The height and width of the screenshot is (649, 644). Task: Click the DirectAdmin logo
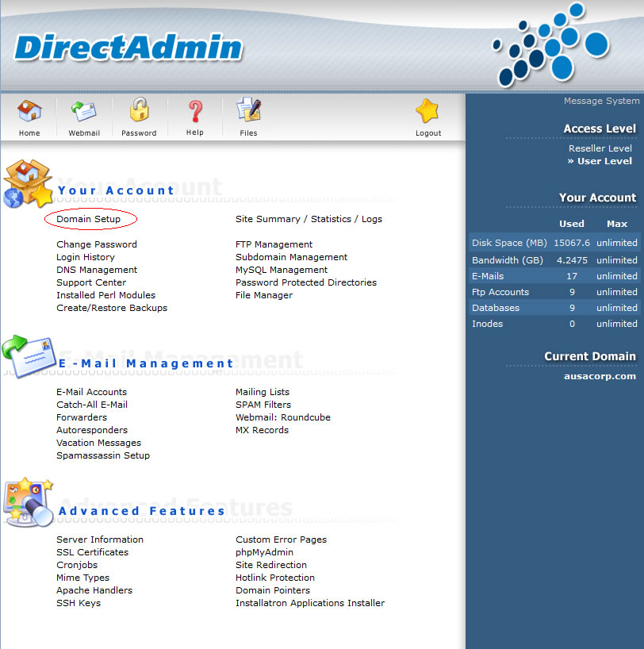click(x=128, y=48)
